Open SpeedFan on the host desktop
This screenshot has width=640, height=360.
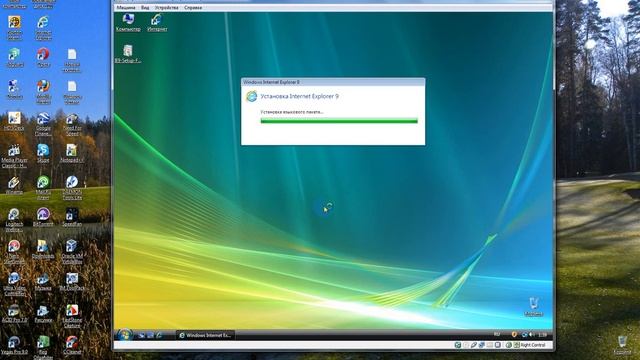[72, 217]
